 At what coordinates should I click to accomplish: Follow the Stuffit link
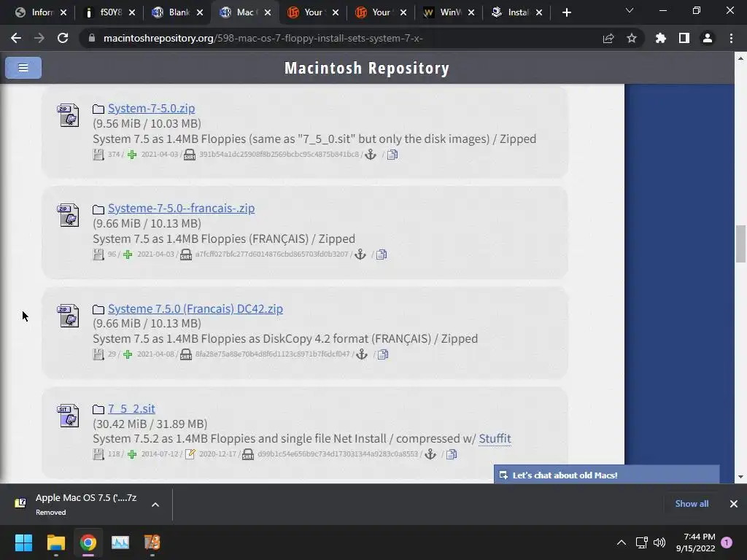coord(495,438)
